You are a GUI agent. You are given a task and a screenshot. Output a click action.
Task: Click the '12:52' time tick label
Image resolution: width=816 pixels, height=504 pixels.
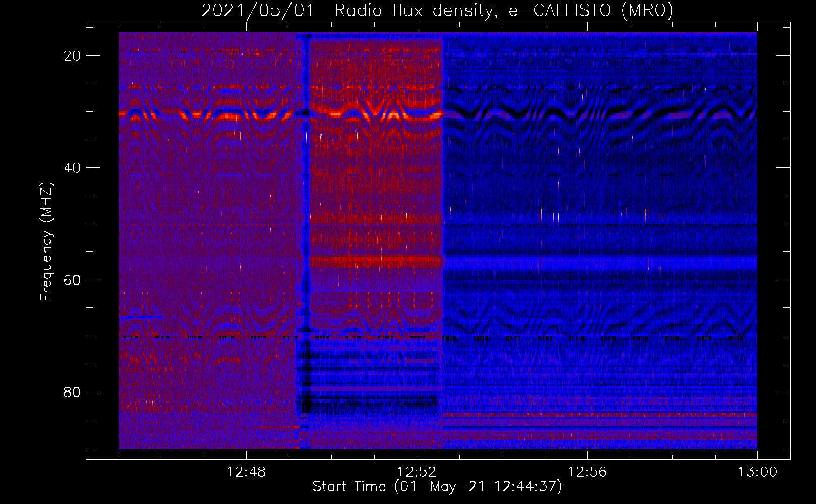[417, 472]
